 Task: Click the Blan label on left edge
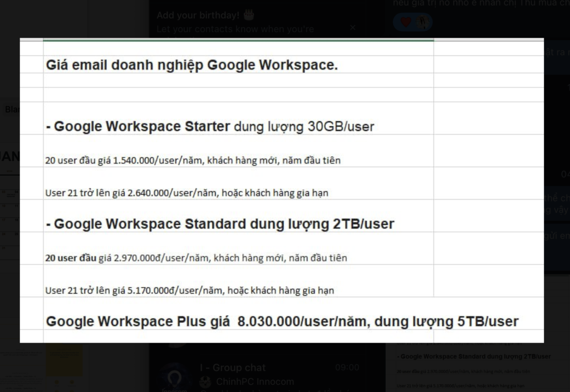coord(11,110)
